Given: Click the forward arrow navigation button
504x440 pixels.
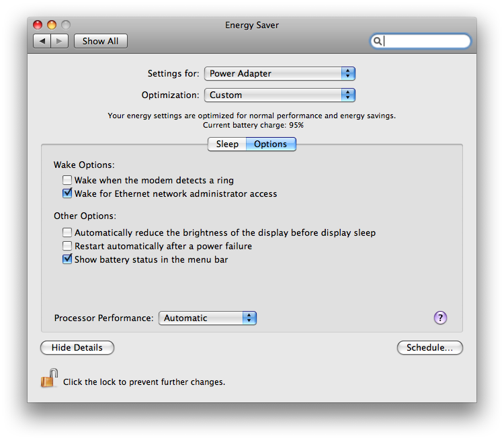Looking at the screenshot, I should (59, 41).
